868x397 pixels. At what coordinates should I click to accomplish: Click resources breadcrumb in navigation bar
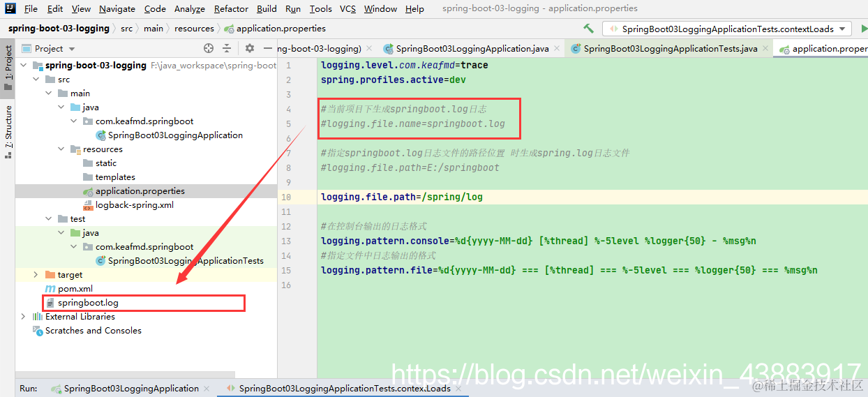click(194, 29)
